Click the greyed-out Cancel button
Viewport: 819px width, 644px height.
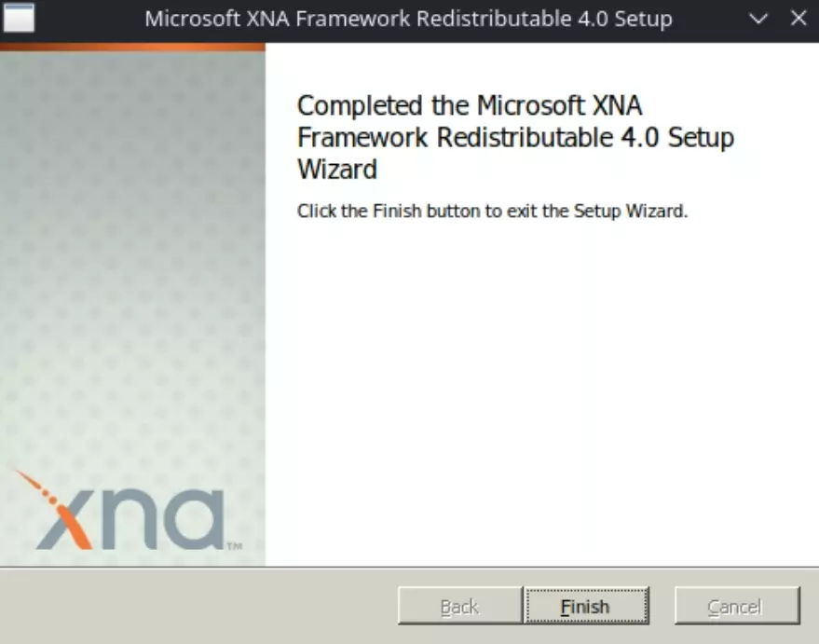tap(736, 607)
